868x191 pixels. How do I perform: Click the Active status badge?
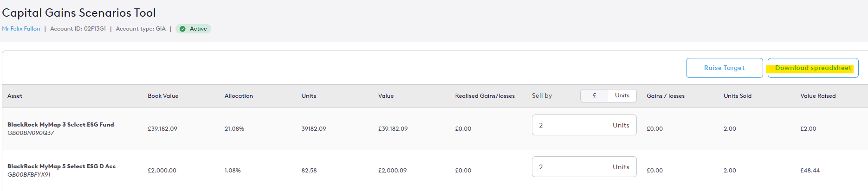(x=193, y=29)
